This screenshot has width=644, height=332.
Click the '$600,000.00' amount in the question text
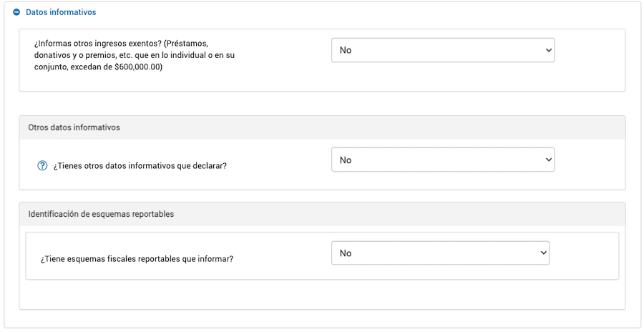[x=138, y=67]
